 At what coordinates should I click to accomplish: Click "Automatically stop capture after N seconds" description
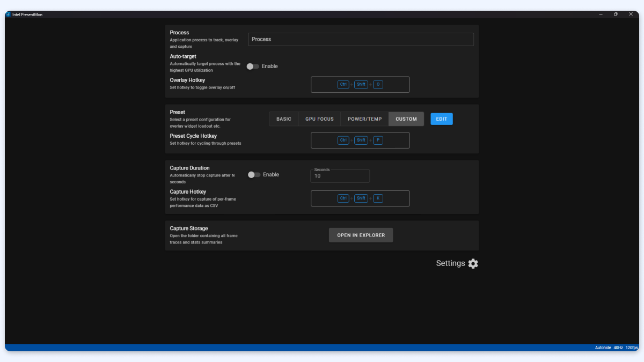click(202, 179)
